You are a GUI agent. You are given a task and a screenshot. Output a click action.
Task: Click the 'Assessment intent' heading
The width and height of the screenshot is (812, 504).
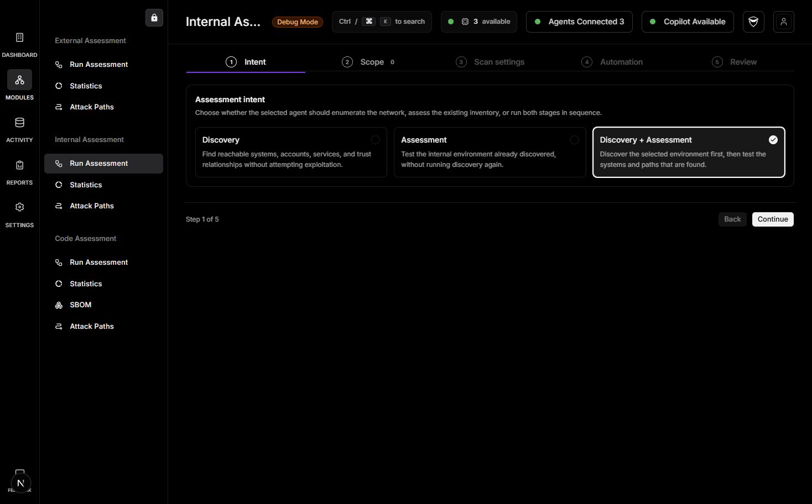(x=230, y=99)
